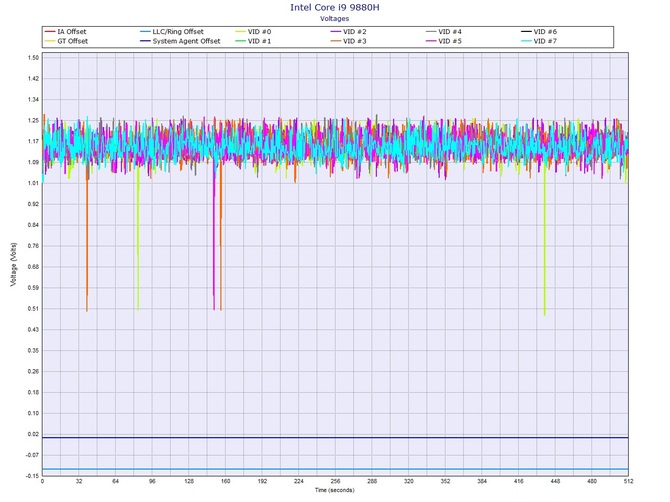Click the 0.51 y-axis value
Viewport: 670px width, 502px height.
pos(33,308)
